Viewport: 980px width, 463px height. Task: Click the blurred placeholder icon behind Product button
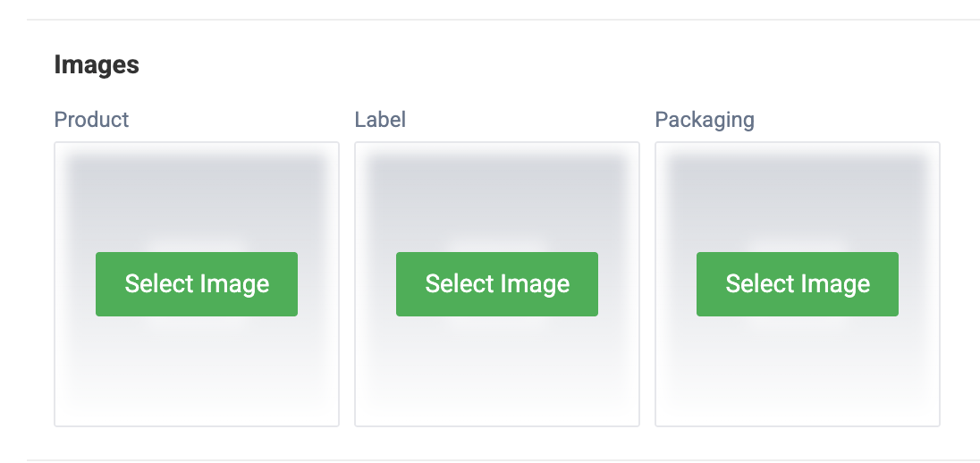196,245
